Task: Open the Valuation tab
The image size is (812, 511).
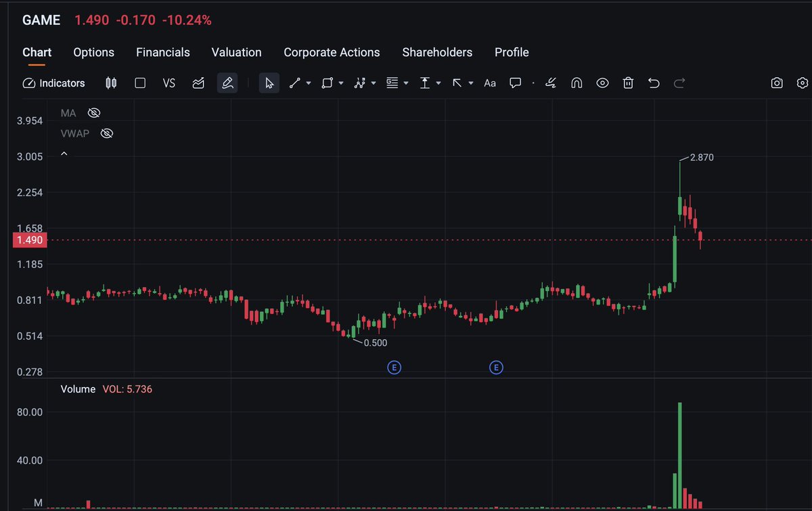Action: pyautogui.click(x=236, y=52)
